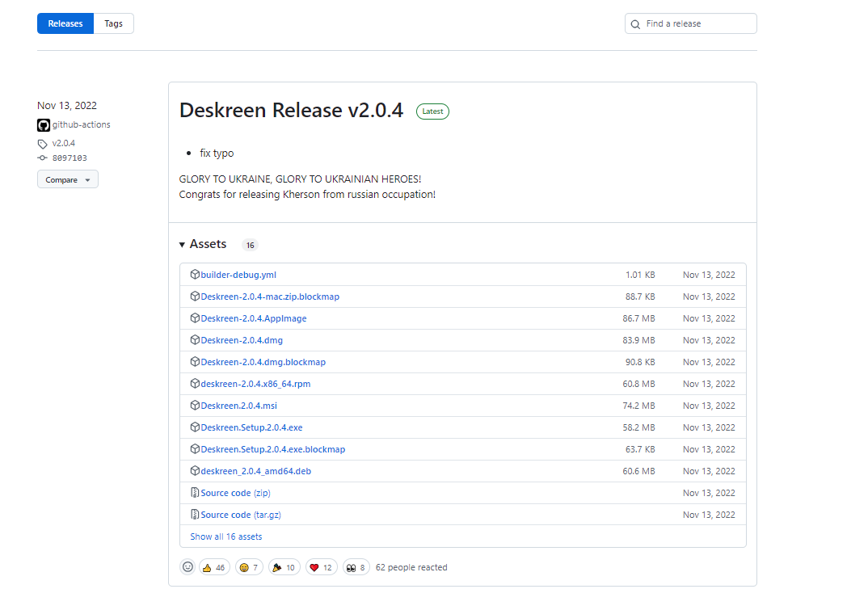
Task: Click the laughing emoji reaction with 7
Action: pos(249,567)
